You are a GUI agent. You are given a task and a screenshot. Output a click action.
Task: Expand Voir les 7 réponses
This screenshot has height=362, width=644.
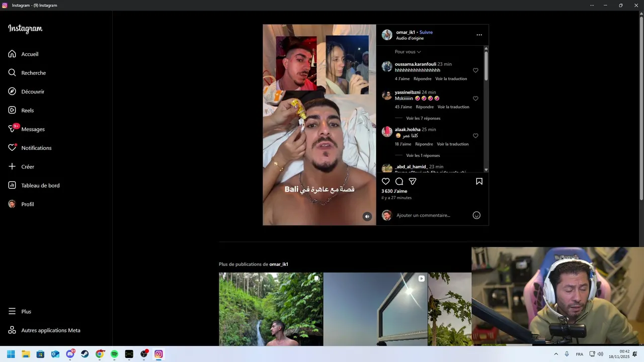point(423,118)
